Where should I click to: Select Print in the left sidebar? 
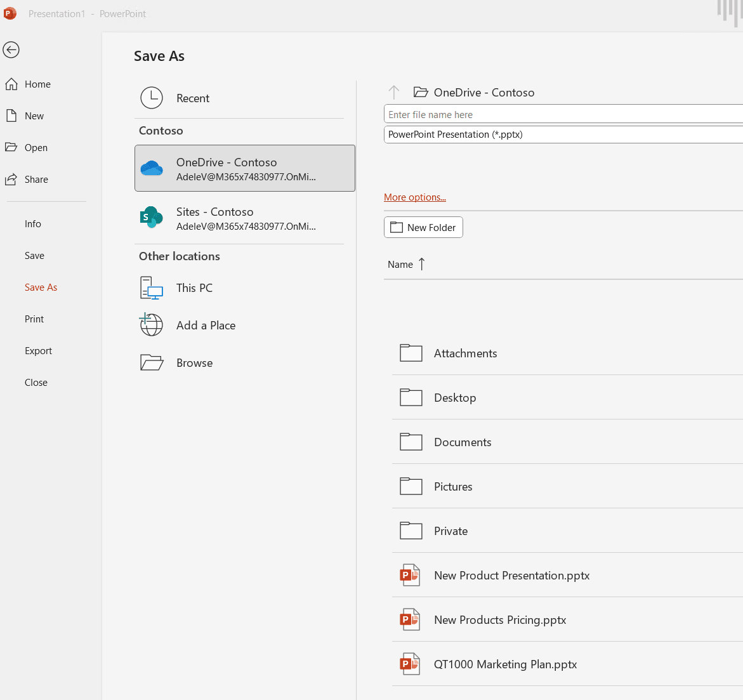click(x=34, y=319)
